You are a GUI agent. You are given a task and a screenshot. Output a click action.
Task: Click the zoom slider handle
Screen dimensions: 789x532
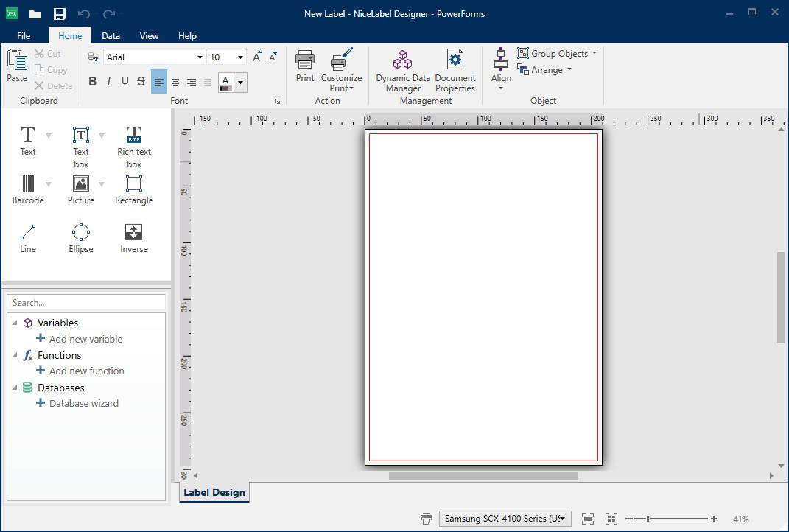pyautogui.click(x=648, y=519)
